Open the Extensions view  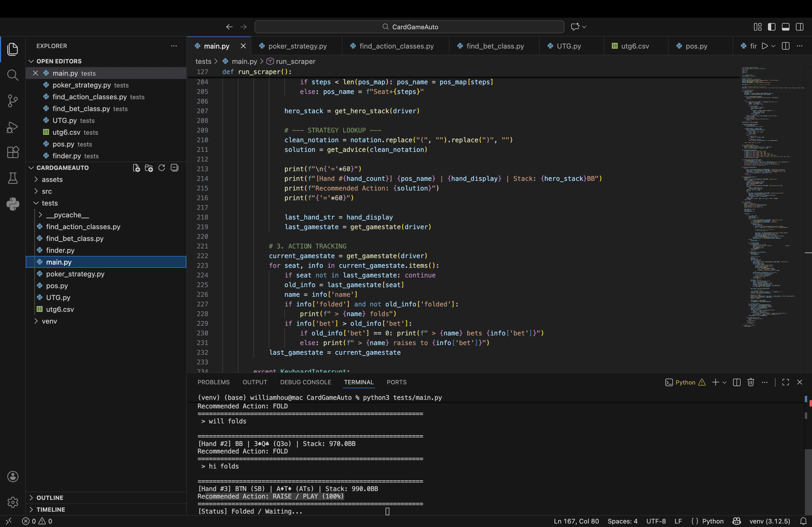click(x=13, y=152)
